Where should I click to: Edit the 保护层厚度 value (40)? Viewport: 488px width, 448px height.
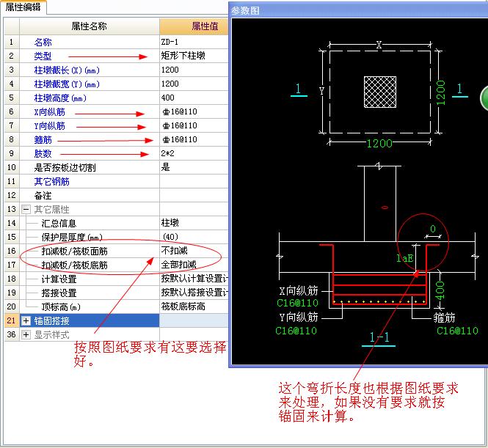pos(194,237)
